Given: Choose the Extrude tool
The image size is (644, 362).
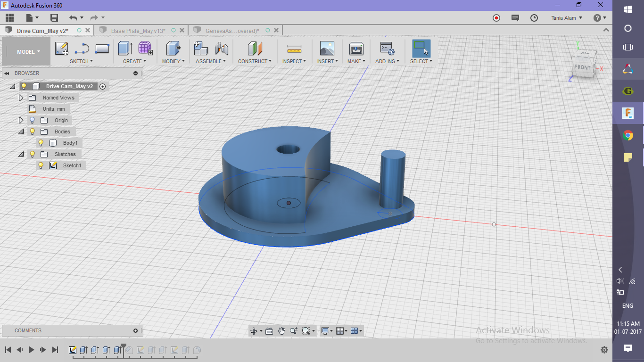Looking at the screenshot, I should (125, 49).
